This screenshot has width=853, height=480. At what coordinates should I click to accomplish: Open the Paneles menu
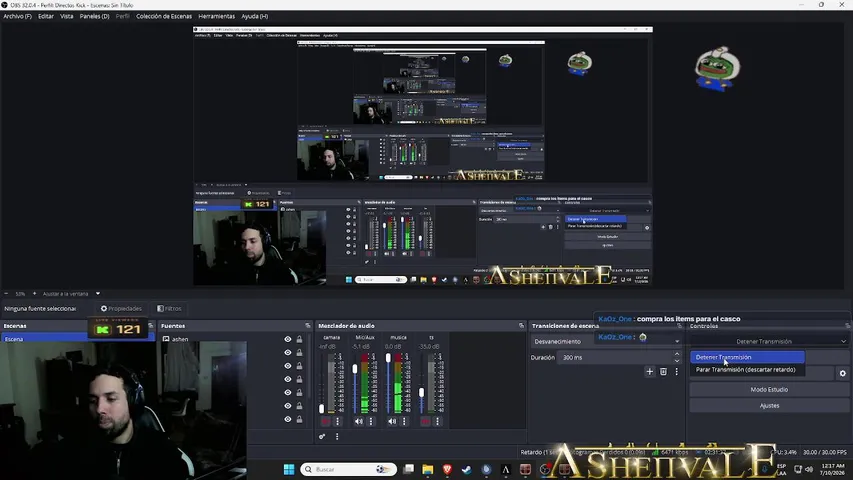[95, 16]
